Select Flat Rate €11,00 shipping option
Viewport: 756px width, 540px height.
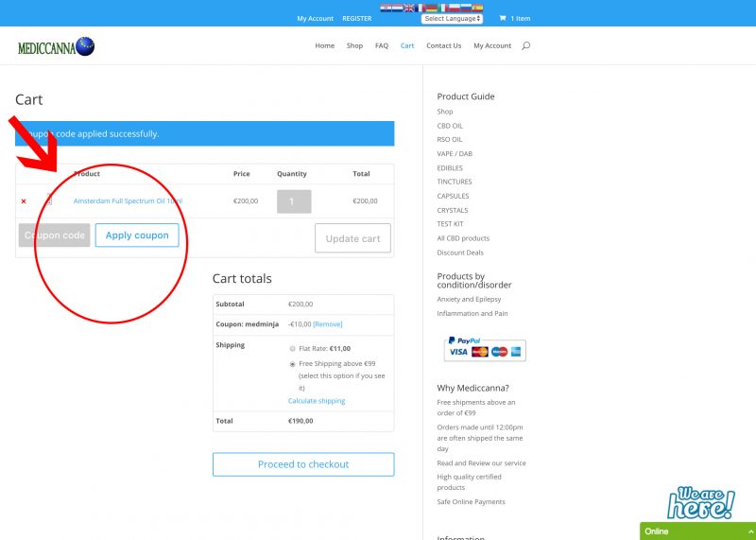[x=292, y=348]
